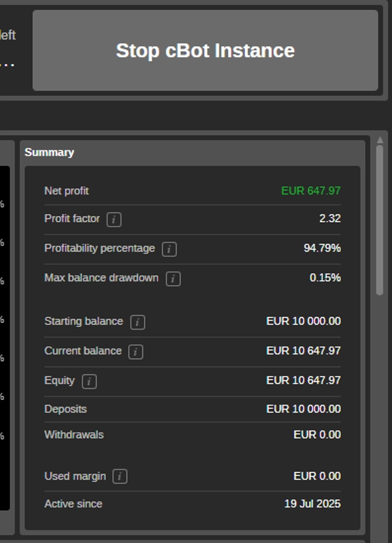Viewport: 392px width, 543px height.
Task: Click the 94.79% profitability value
Action: tap(322, 248)
